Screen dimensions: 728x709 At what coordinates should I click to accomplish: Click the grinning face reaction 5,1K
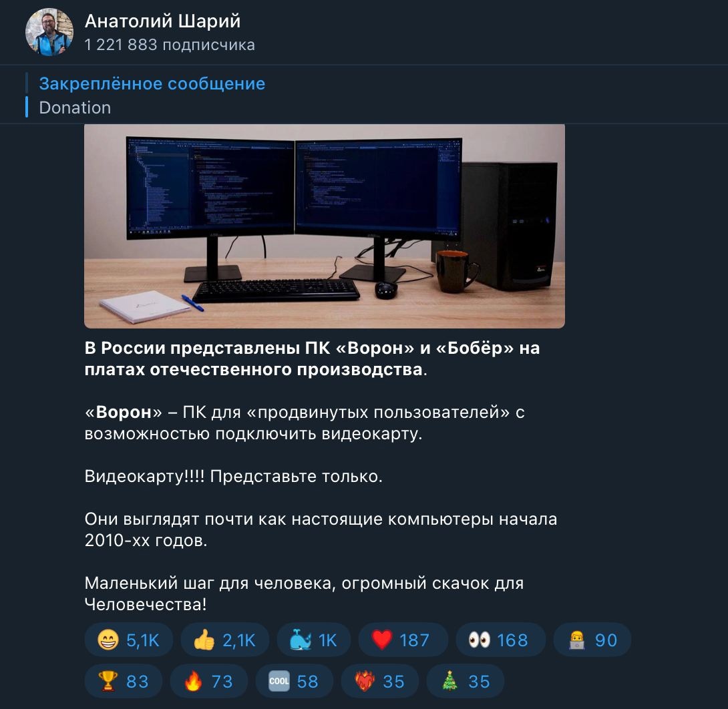[129, 640]
